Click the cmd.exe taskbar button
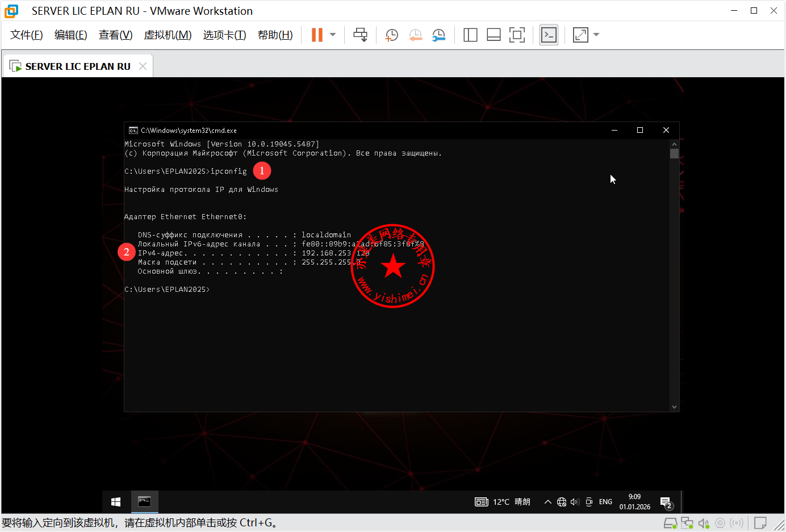This screenshot has width=786, height=532. tap(144, 502)
